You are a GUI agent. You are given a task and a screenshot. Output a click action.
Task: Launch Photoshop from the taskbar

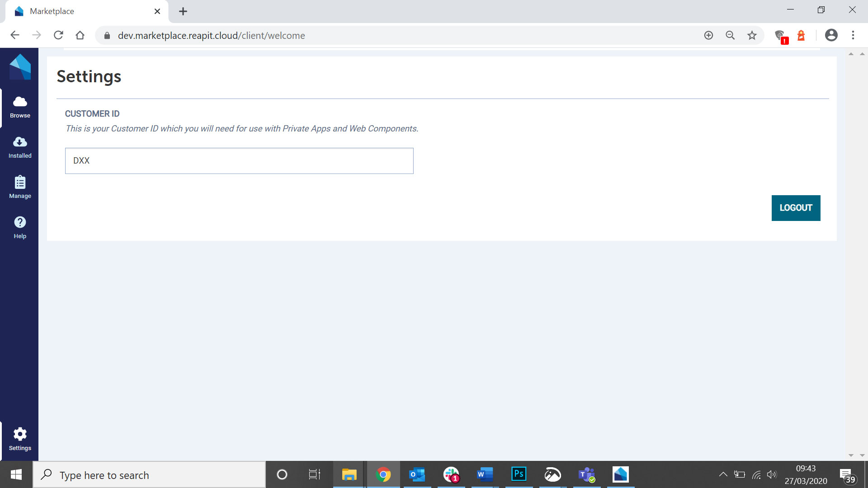click(518, 474)
